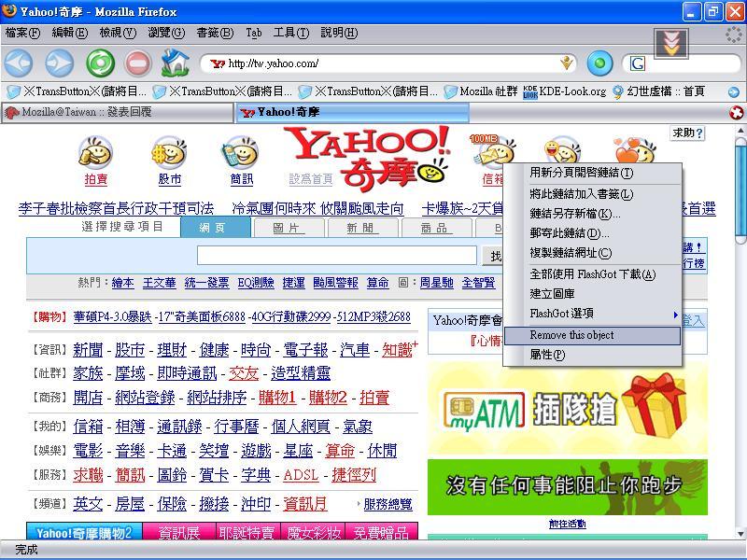The image size is (747, 560).
Task: Click the green Go button beside address bar
Action: point(599,63)
